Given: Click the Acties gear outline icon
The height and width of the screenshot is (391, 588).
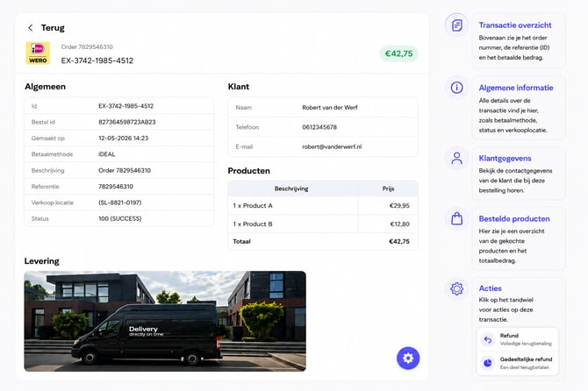Looking at the screenshot, I should 456,288.
